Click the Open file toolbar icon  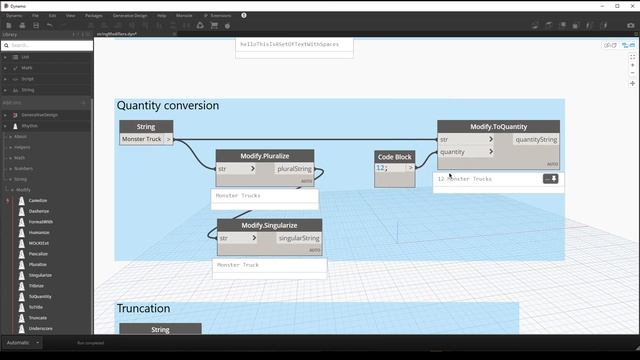click(22, 25)
